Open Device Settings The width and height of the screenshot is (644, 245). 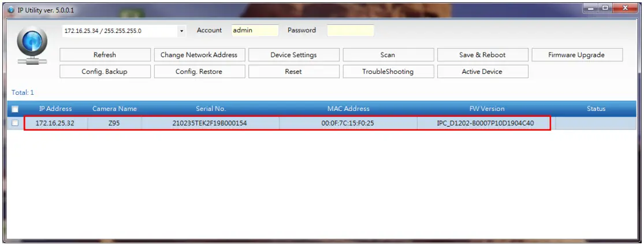click(x=293, y=55)
